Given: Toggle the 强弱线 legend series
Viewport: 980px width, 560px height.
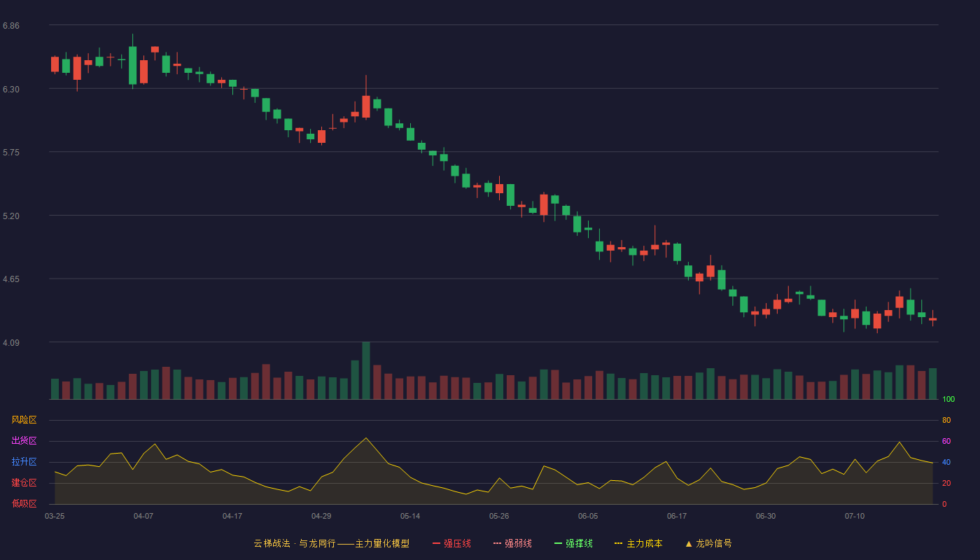Looking at the screenshot, I should tap(512, 543).
